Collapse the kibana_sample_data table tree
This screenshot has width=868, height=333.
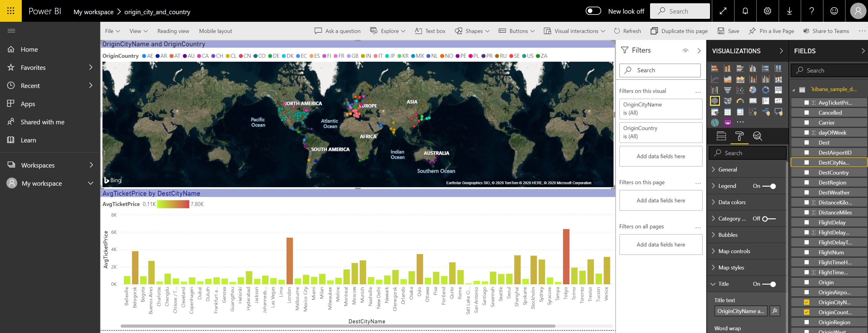(794, 90)
